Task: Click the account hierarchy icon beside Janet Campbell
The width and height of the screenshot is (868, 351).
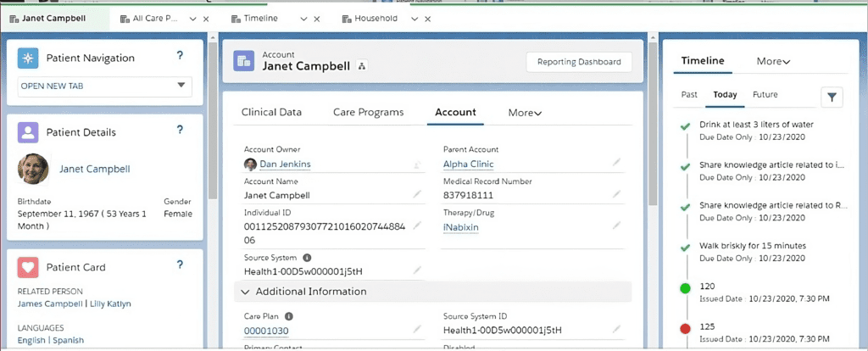Action: coord(363,65)
